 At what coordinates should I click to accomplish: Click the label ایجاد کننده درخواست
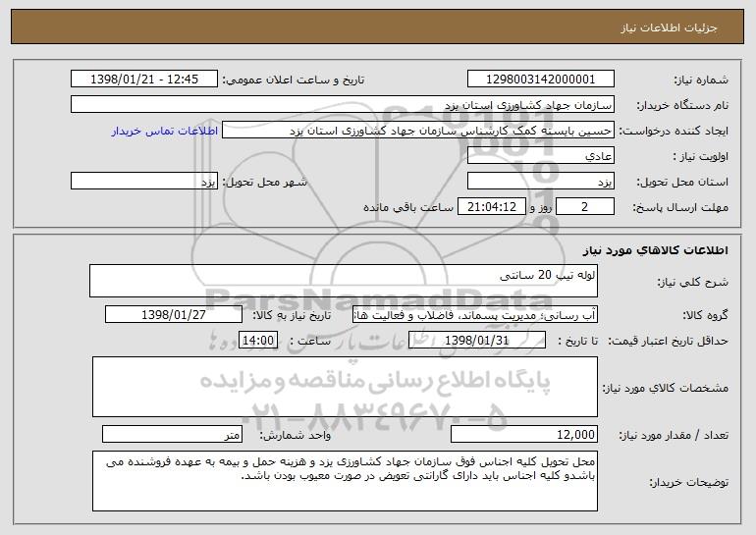pyautogui.click(x=674, y=131)
